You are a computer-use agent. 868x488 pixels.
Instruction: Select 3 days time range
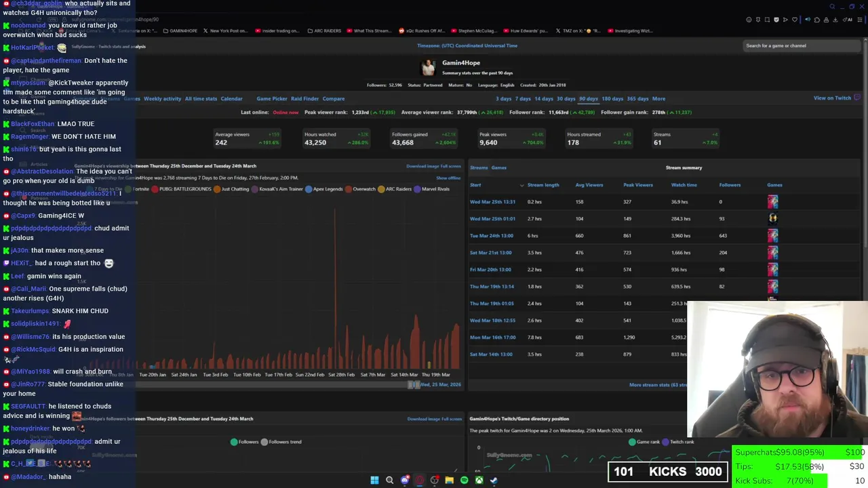click(x=503, y=98)
